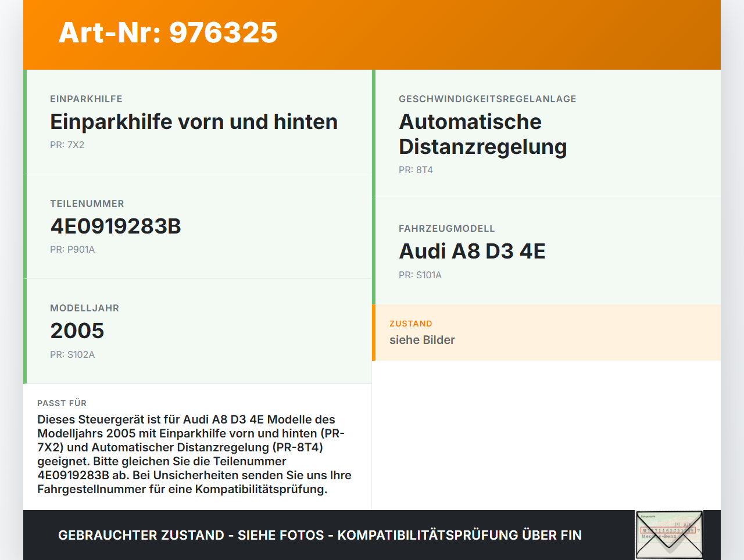Select the PR: P901A code text
The image size is (744, 560).
[x=73, y=249]
